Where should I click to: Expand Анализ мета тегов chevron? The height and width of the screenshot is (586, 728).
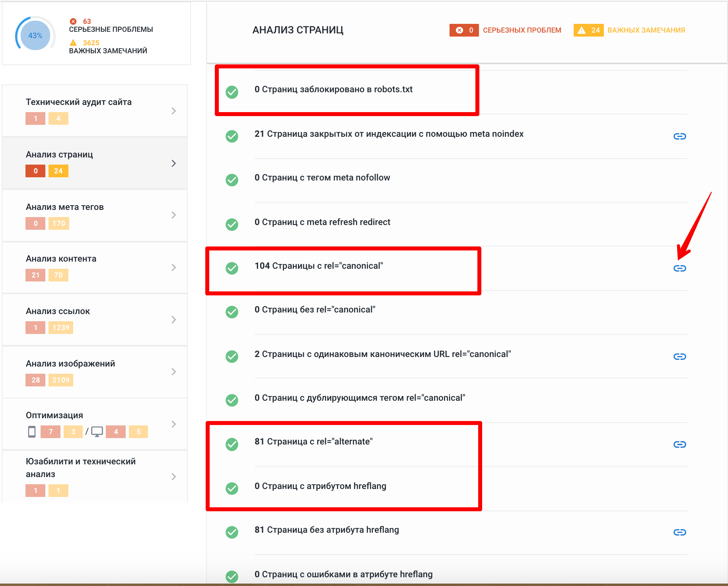click(173, 215)
